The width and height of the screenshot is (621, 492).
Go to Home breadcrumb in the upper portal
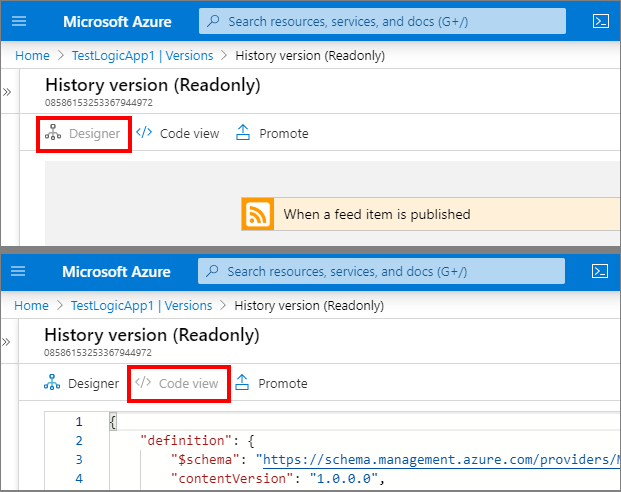[32, 55]
